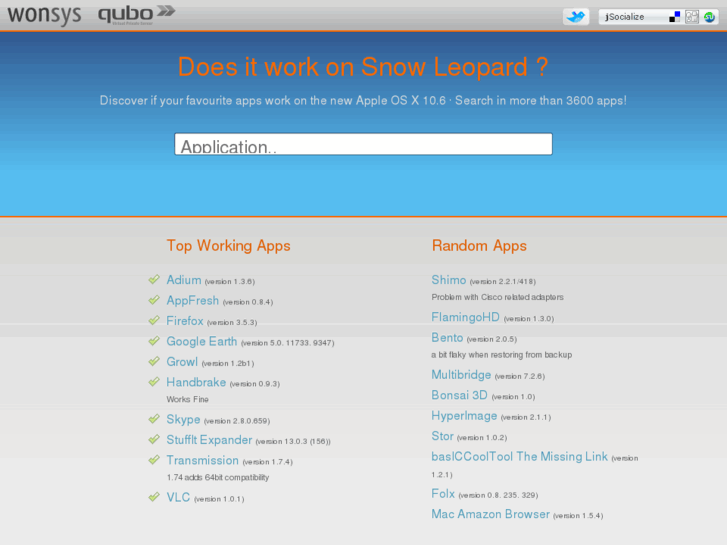Click the green checkmark beside Handbrake
The height and width of the screenshot is (545, 727).
click(x=154, y=381)
